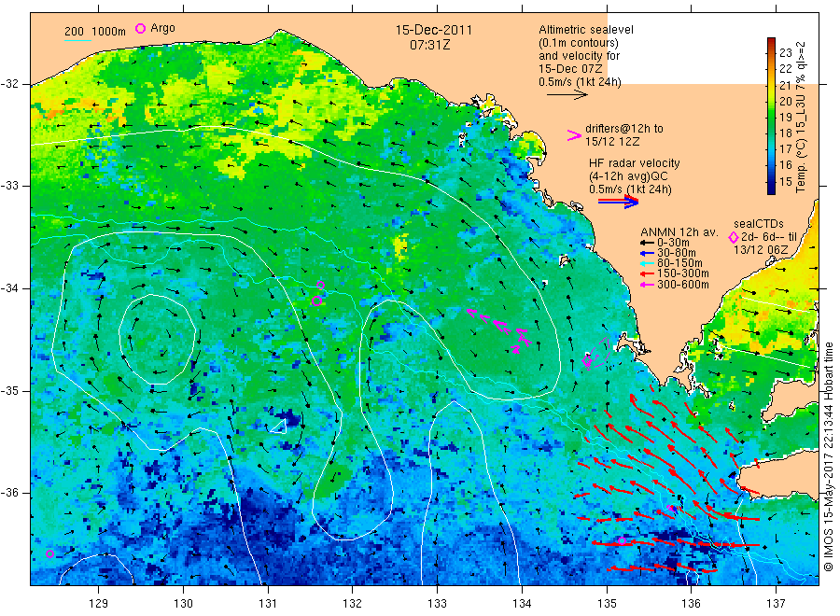840x616 pixels.
Task: Click the 134 longitude axis label
Action: (522, 603)
